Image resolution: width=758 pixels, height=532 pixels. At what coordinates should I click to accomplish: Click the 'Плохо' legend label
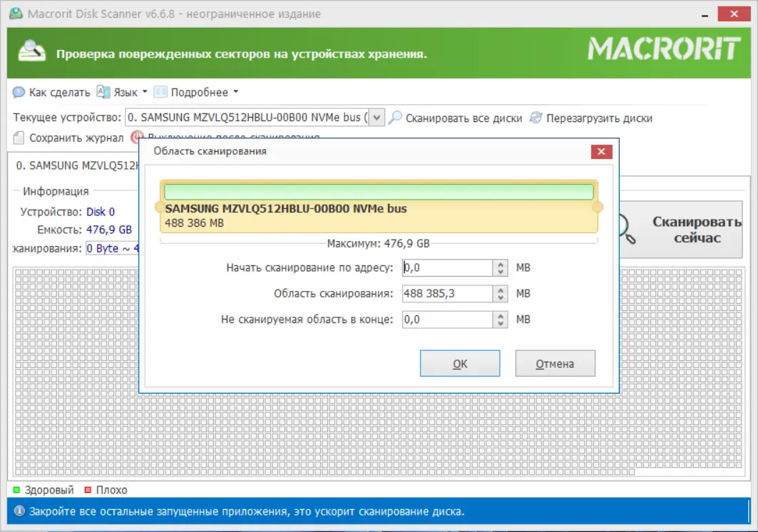(x=112, y=490)
